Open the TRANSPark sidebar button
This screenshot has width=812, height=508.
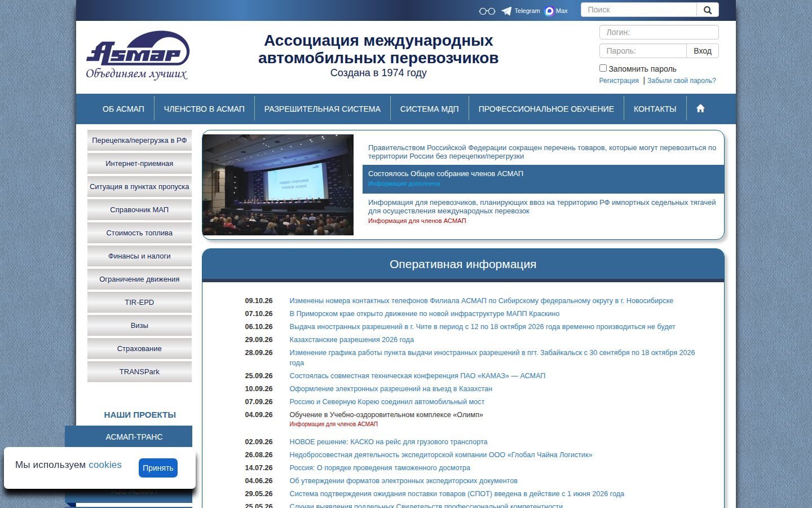pyautogui.click(x=139, y=372)
